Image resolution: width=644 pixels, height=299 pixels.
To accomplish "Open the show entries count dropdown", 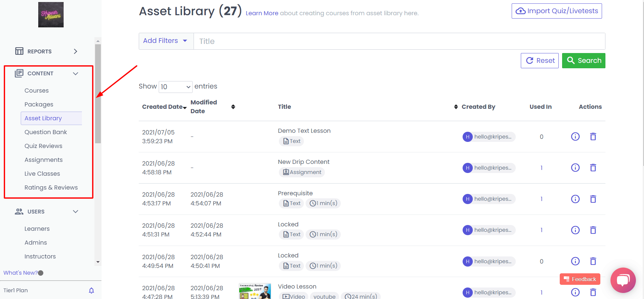I will click(175, 87).
